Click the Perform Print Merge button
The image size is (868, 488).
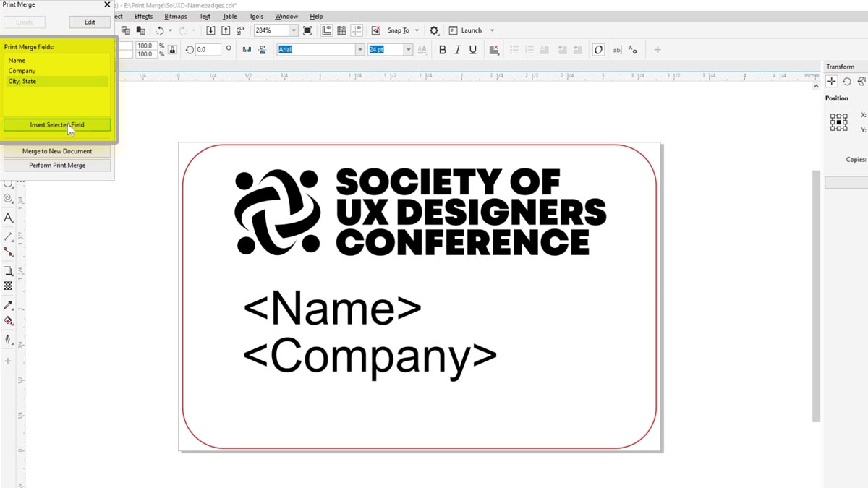(57, 165)
